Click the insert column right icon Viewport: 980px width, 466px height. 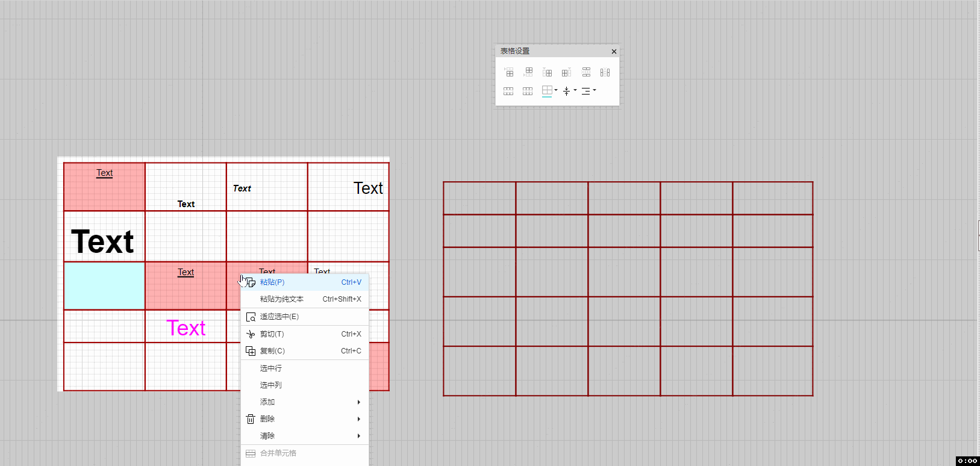567,72
